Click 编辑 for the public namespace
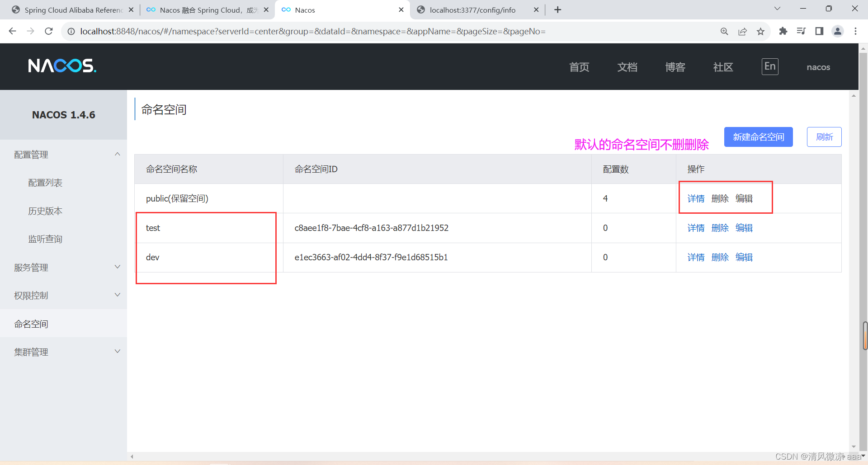The height and width of the screenshot is (465, 868). [x=744, y=198]
